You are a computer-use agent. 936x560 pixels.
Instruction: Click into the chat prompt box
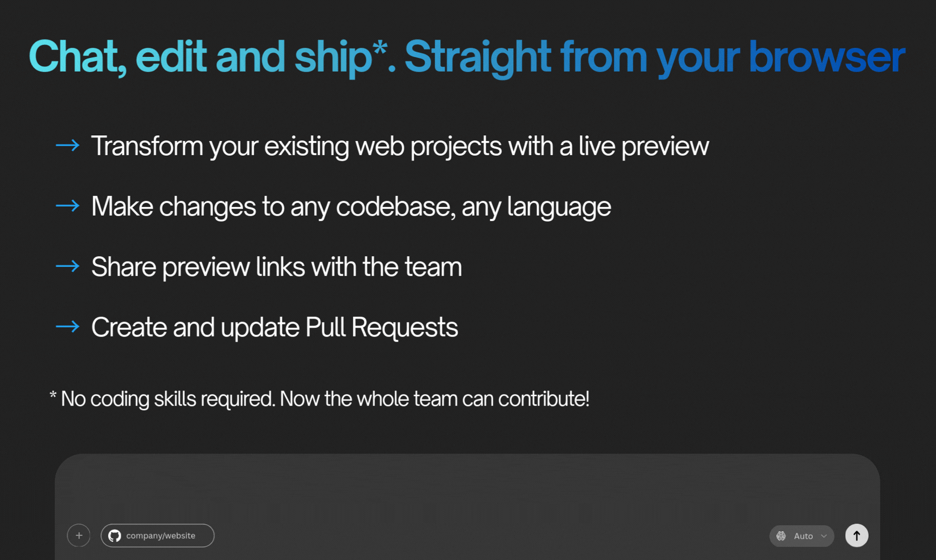466,489
